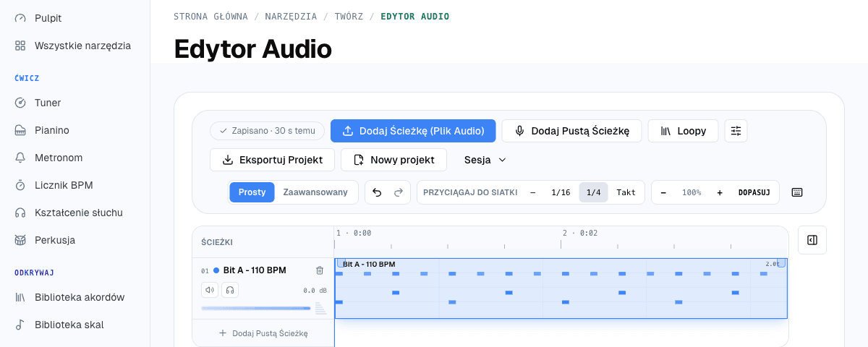
Task: Click the blue color dot of track Bit A
Action: point(216,270)
